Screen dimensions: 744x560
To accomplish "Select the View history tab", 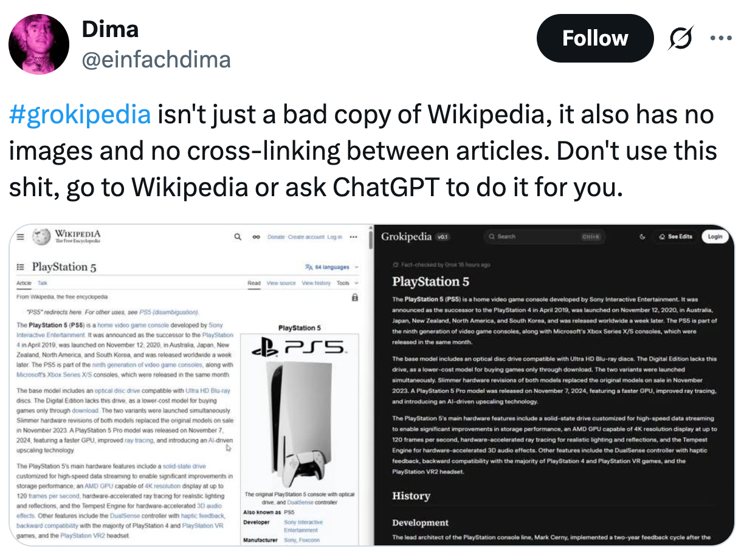I will point(316,283).
